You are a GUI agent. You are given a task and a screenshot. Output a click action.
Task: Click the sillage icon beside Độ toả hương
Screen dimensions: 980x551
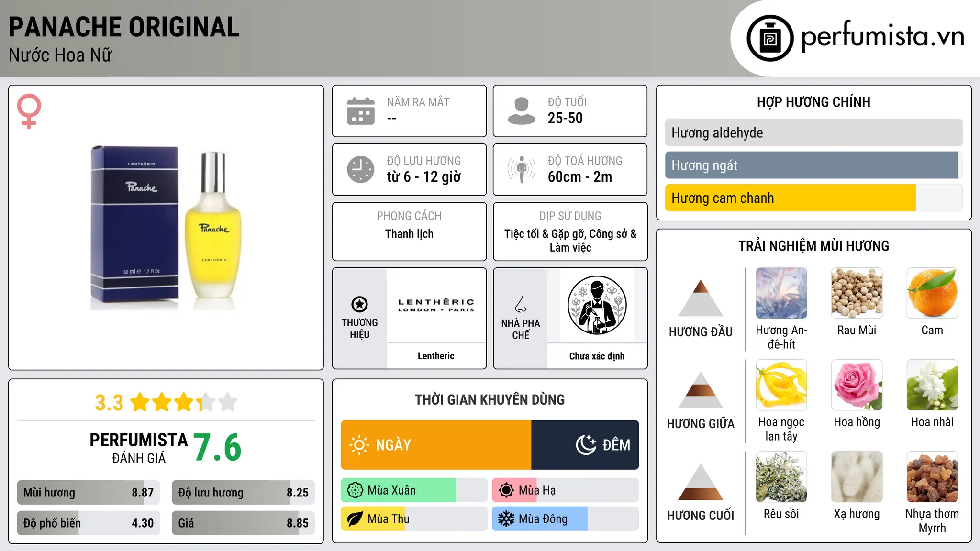522,169
